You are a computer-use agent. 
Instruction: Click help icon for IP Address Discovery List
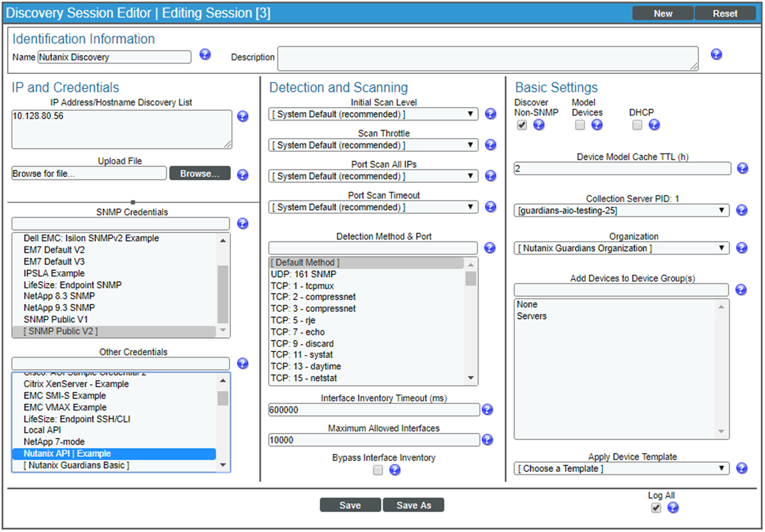[243, 116]
